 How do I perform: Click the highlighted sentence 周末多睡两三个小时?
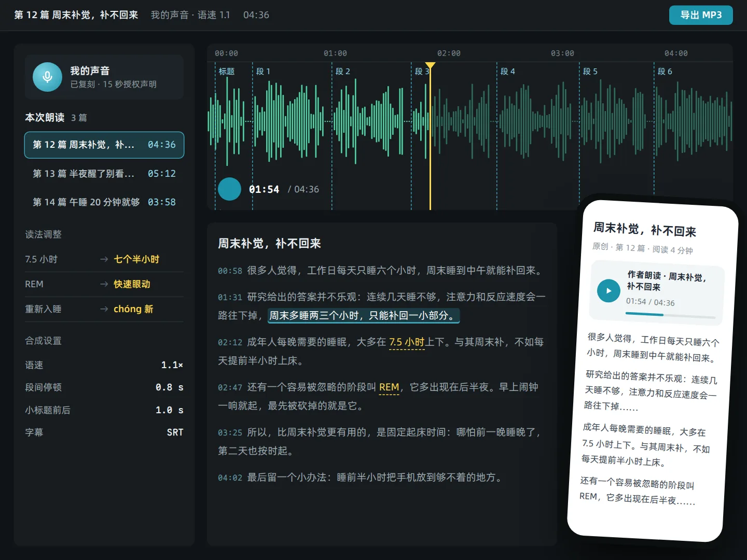coord(364,315)
